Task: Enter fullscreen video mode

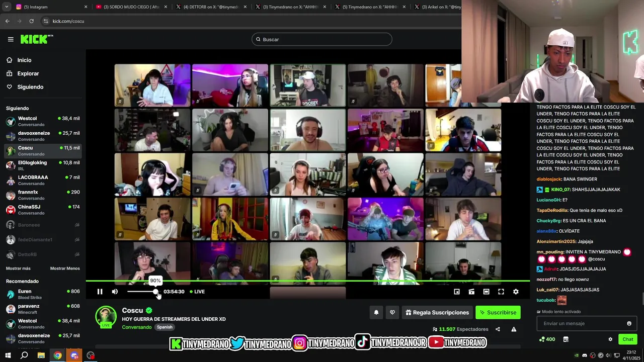Action: point(501,292)
